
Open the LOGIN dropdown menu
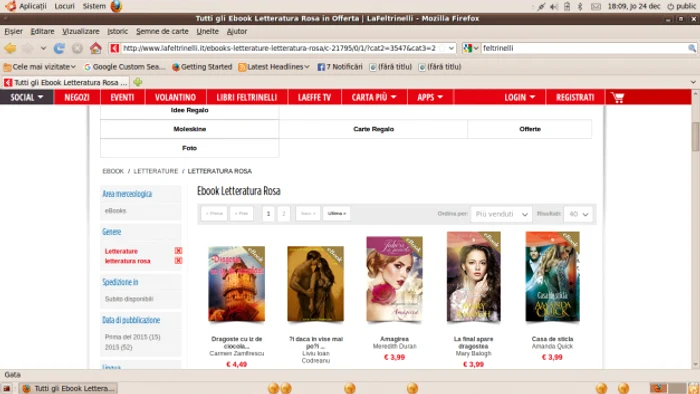click(x=519, y=97)
